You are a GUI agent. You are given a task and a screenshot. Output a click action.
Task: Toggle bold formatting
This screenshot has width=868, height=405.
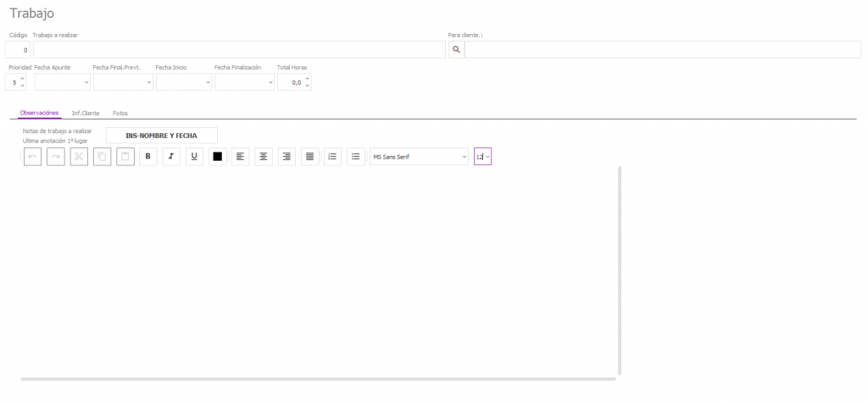[148, 157]
